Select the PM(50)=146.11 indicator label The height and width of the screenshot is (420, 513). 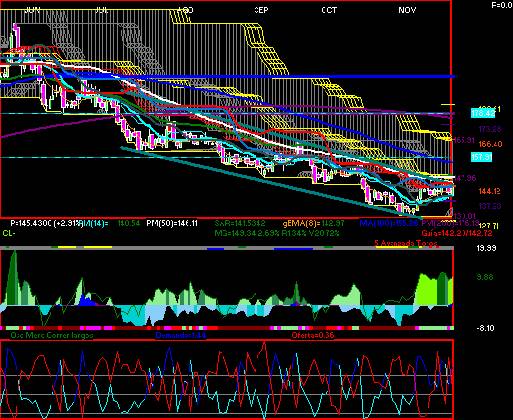click(172, 223)
